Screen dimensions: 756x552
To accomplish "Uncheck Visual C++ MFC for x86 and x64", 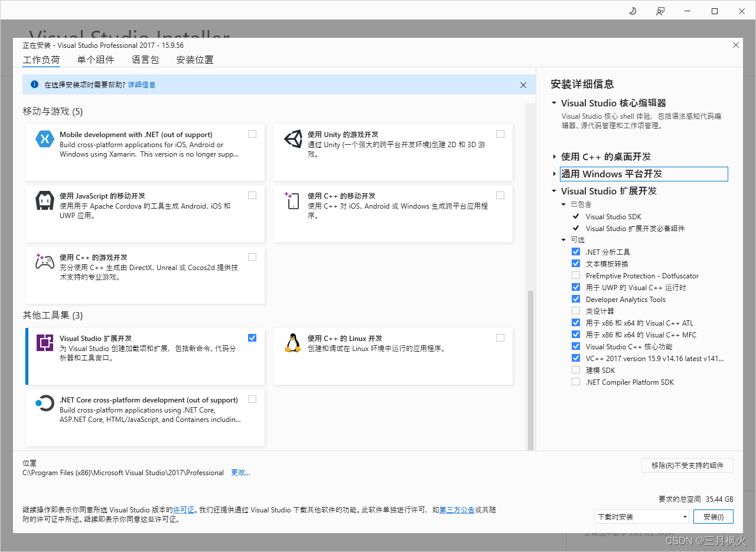I will pyautogui.click(x=576, y=335).
